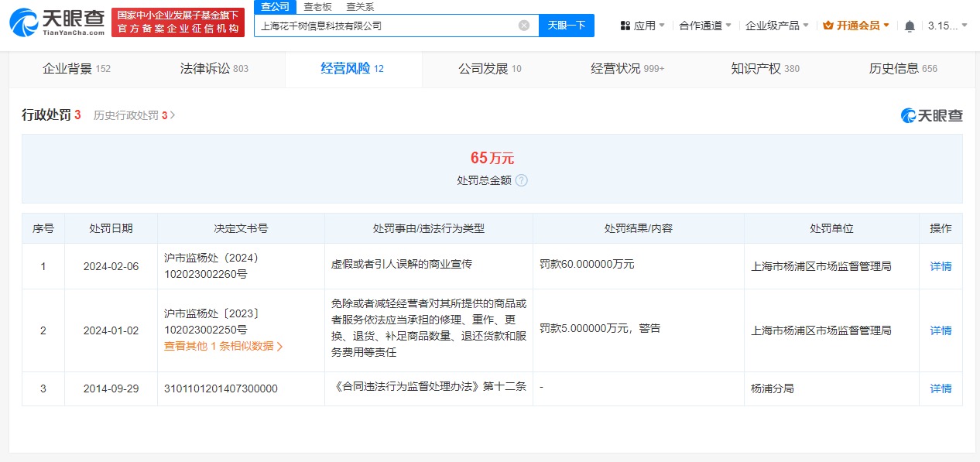Click the chevron next to 历史行政处罚 3
Viewport: 980px width, 462px height.
point(173,115)
